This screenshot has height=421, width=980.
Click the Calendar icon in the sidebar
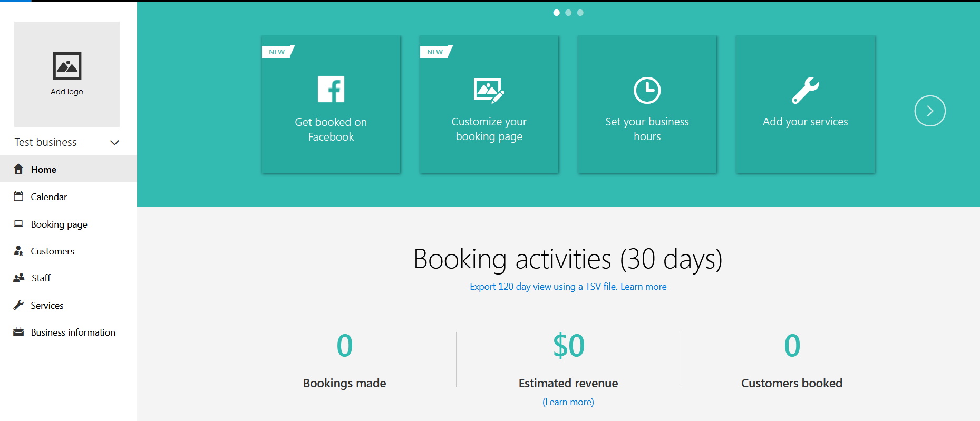coord(18,197)
